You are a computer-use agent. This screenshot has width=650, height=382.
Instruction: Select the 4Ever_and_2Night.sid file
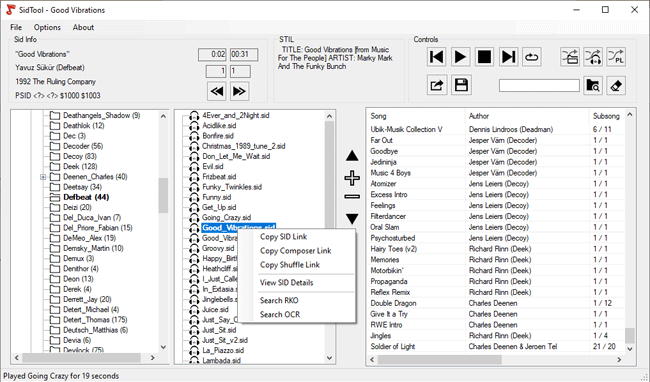pyautogui.click(x=235, y=116)
